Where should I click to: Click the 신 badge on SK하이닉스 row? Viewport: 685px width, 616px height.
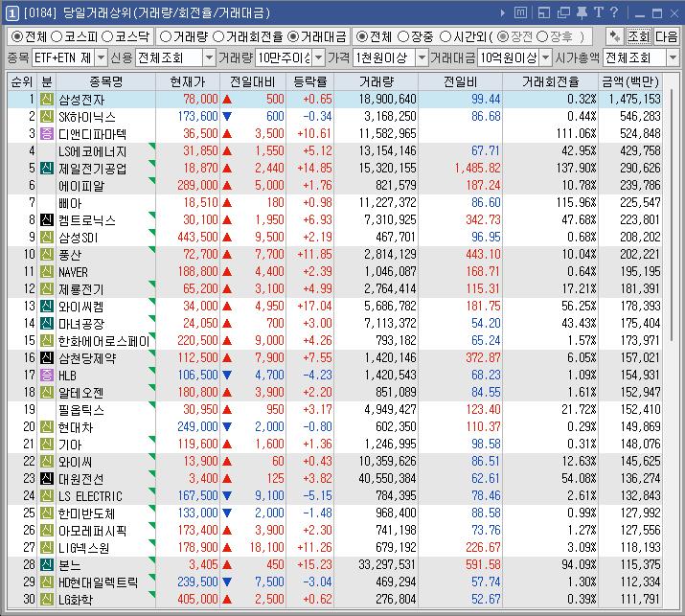coord(47,116)
